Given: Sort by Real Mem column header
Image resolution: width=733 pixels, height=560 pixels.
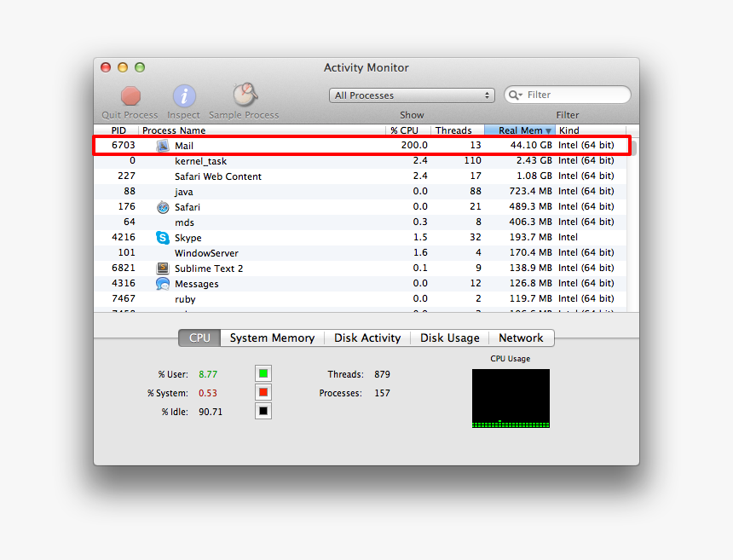Looking at the screenshot, I should coord(520,130).
